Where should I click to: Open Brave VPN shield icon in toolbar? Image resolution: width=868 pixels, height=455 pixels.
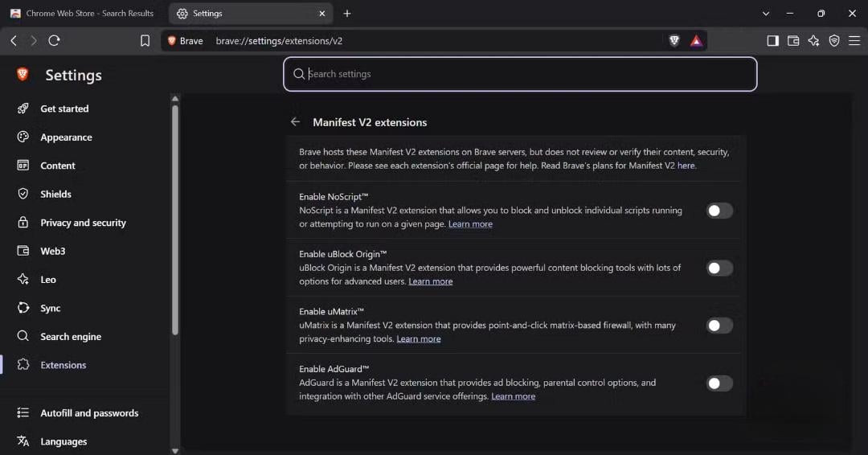pos(834,40)
